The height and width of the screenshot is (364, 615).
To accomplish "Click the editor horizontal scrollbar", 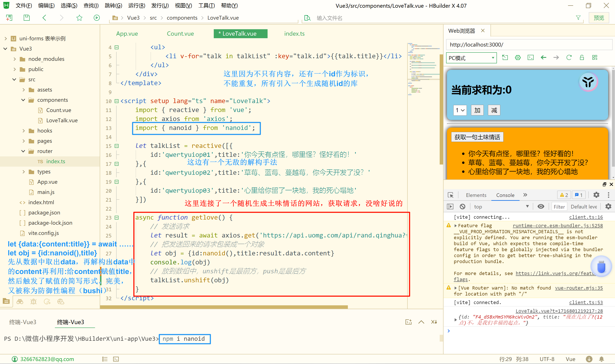I will pyautogui.click(x=224, y=307).
